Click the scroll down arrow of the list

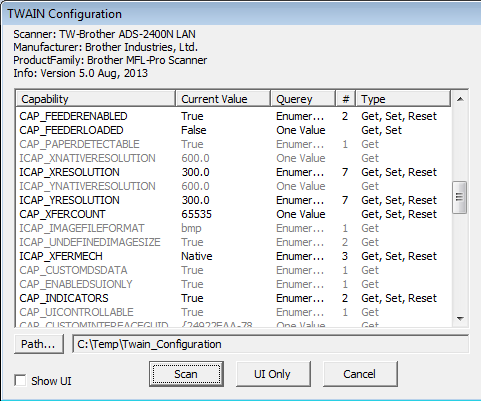(460, 319)
